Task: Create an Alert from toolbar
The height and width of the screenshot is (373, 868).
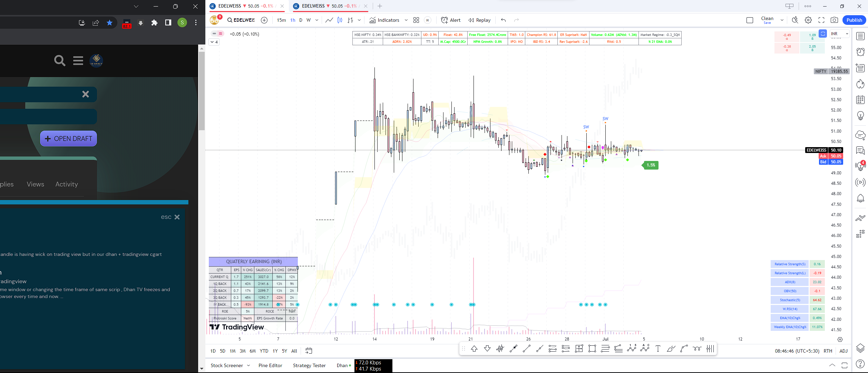Action: click(x=451, y=20)
